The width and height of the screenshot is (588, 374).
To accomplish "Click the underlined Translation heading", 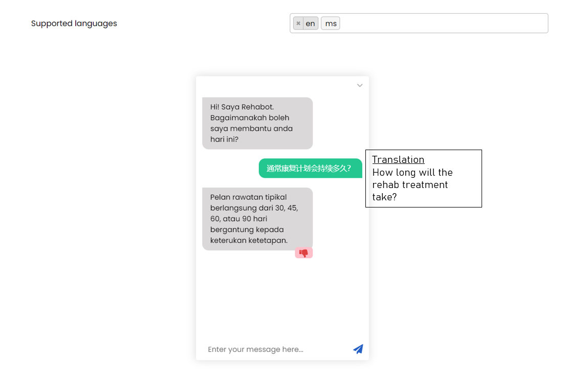I will click(398, 159).
